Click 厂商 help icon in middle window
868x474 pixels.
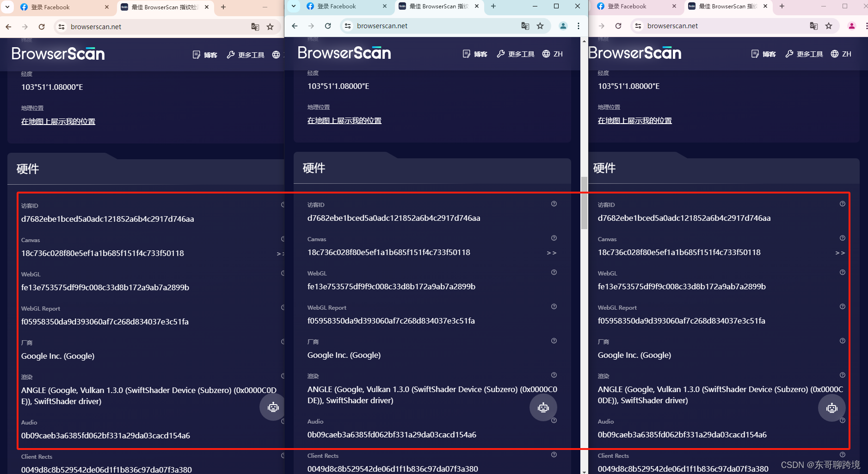pyautogui.click(x=554, y=341)
